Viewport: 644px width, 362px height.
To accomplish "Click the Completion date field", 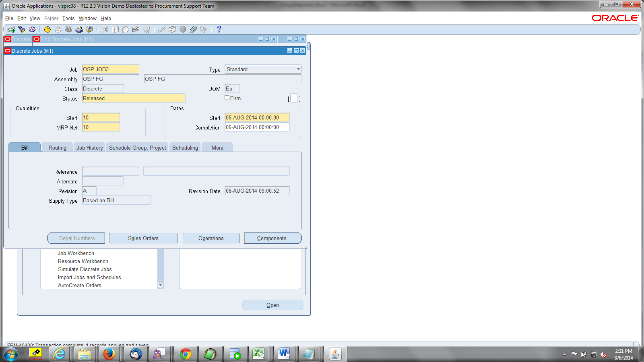I will coord(257,127).
